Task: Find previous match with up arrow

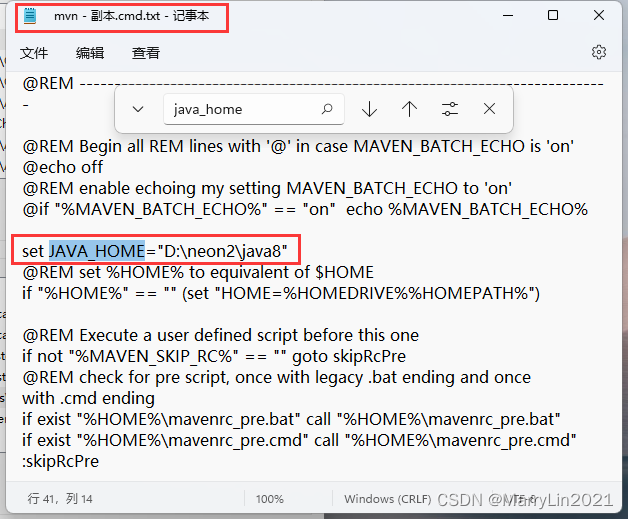Action: (409, 109)
